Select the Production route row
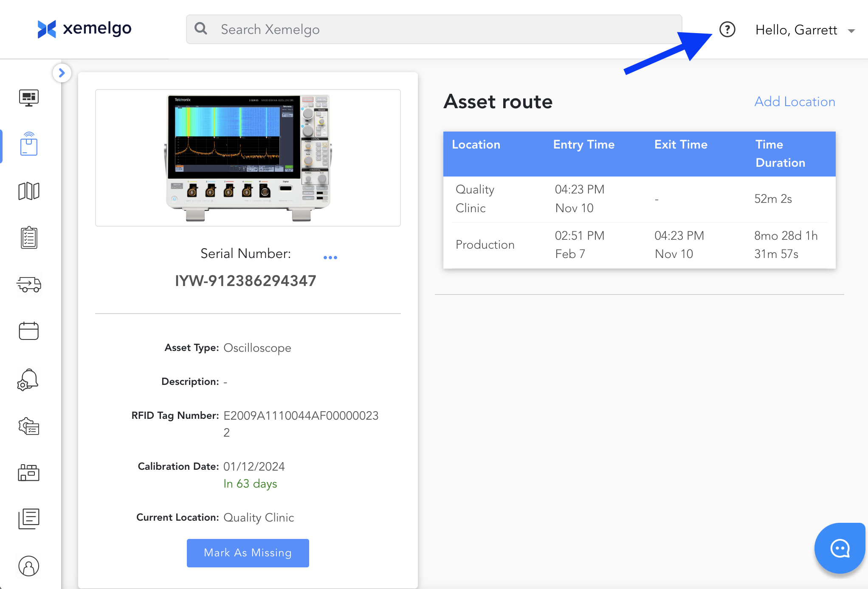868x589 pixels. point(639,245)
